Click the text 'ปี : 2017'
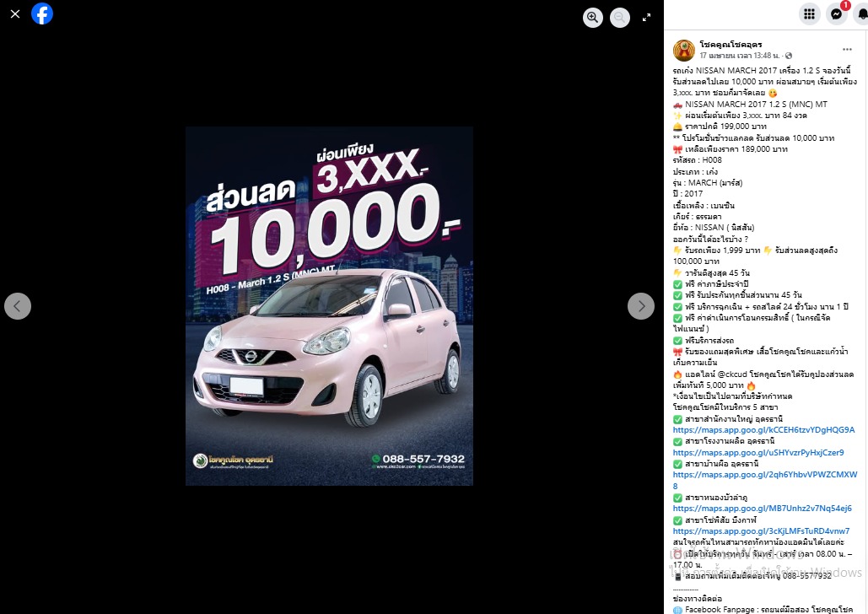Viewport: 868px width, 614px height. point(687,194)
